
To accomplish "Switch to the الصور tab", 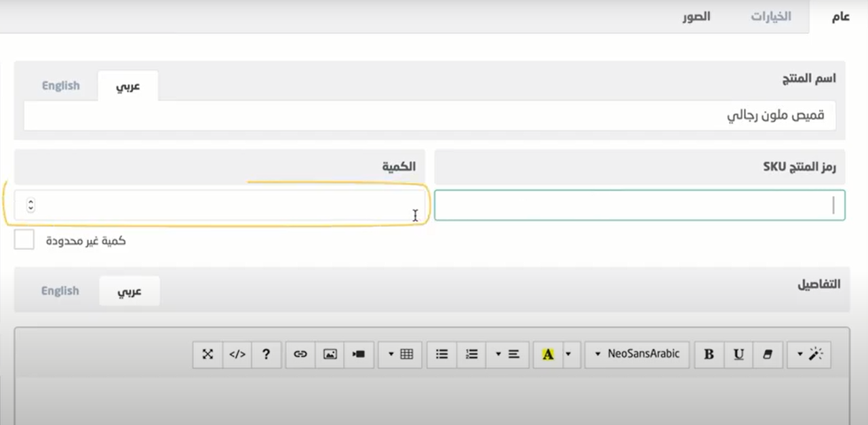I will coord(696,16).
